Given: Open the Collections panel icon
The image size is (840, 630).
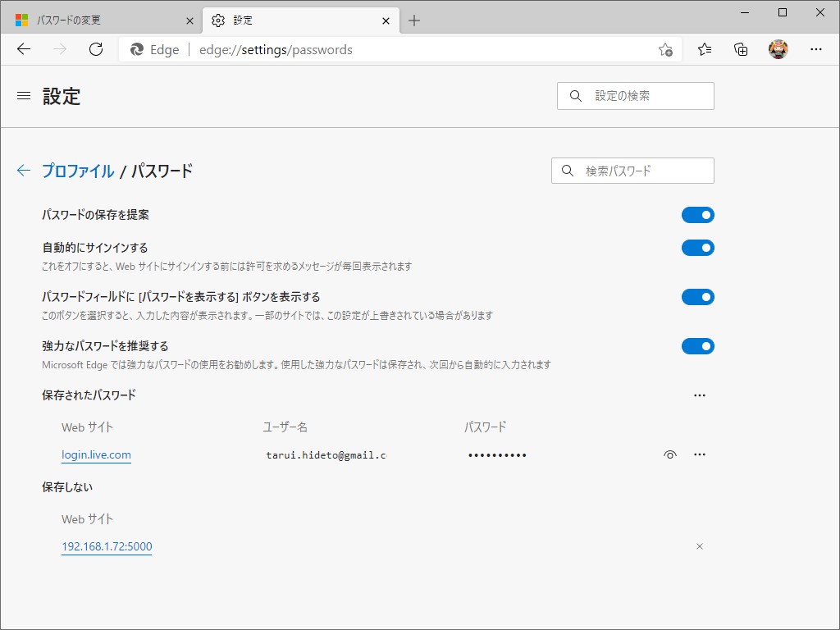Looking at the screenshot, I should (x=740, y=49).
